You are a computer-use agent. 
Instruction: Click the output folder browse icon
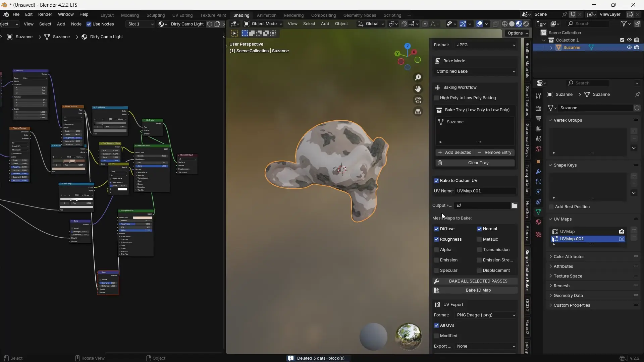click(x=514, y=205)
